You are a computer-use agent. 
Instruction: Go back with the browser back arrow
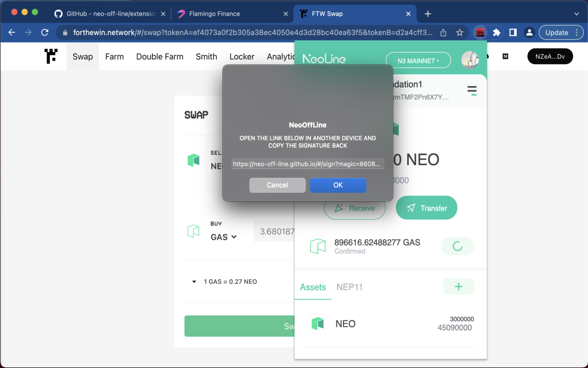(12, 33)
